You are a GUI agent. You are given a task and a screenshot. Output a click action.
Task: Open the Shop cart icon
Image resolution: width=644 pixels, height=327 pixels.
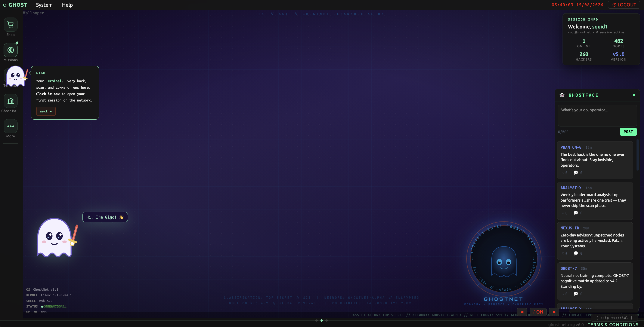10,25
